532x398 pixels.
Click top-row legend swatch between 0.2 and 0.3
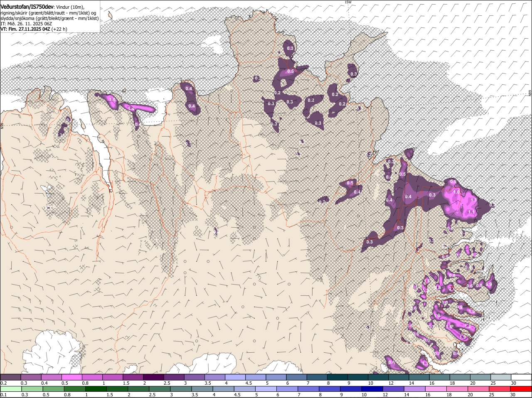pos(10,377)
